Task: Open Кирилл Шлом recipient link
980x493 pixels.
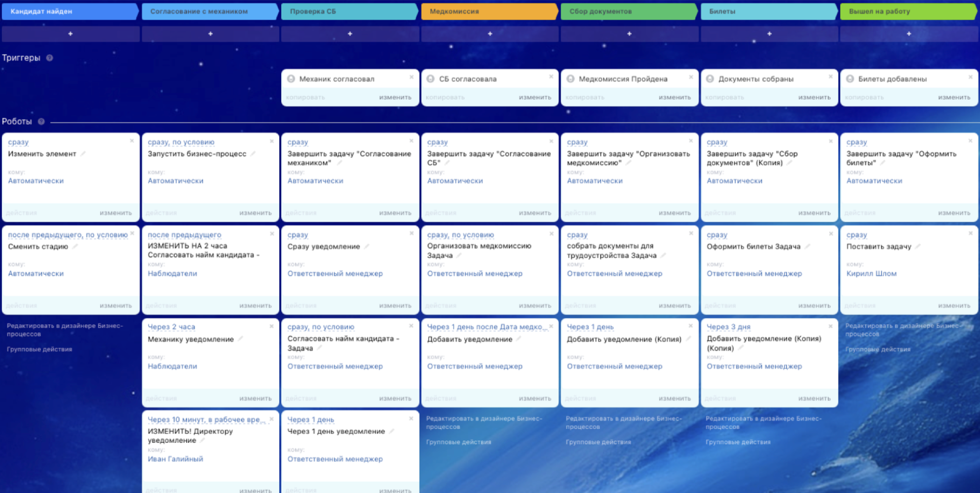Action: tap(871, 274)
